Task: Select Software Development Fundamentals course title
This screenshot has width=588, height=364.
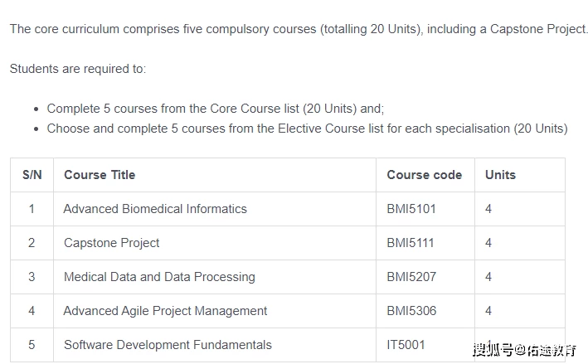Action: coord(168,345)
